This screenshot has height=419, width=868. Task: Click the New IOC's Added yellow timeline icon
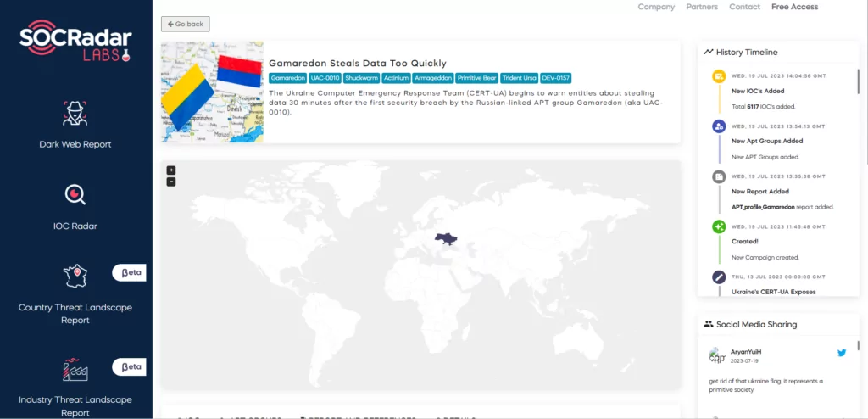(719, 76)
